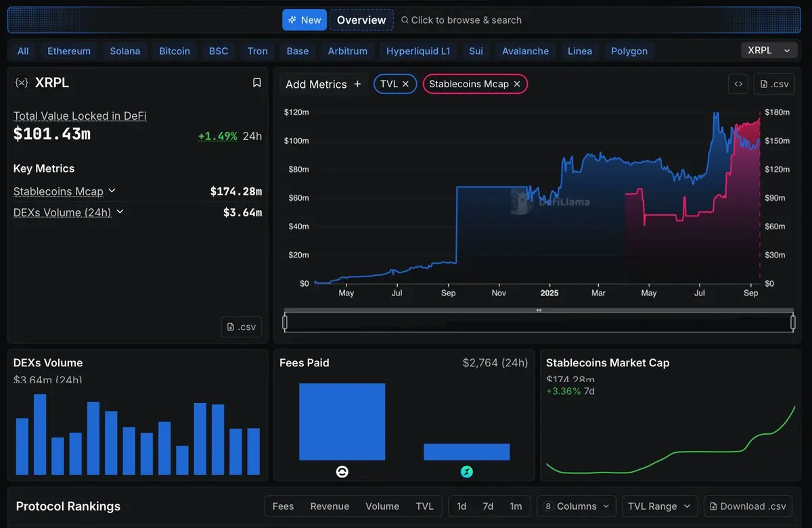Viewport: 812px width, 528px height.
Task: Click the small Fees Paid bar
Action: (x=467, y=452)
